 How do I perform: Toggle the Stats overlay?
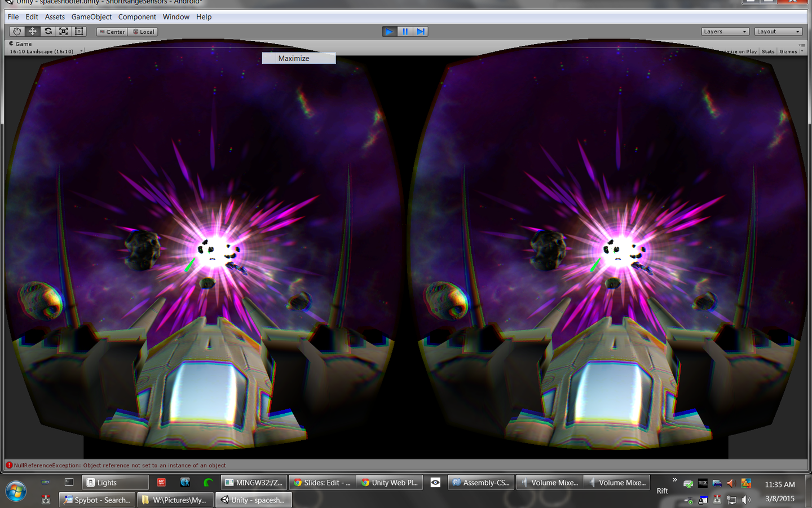coord(768,51)
